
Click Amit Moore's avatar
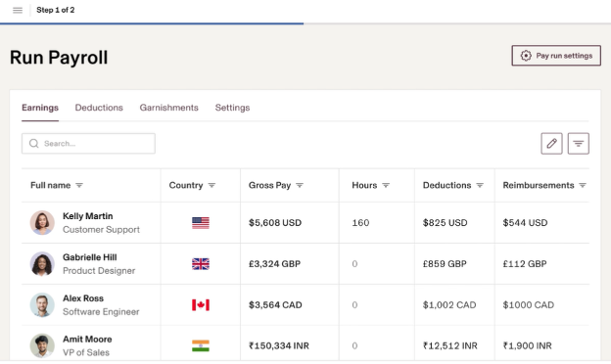(42, 345)
